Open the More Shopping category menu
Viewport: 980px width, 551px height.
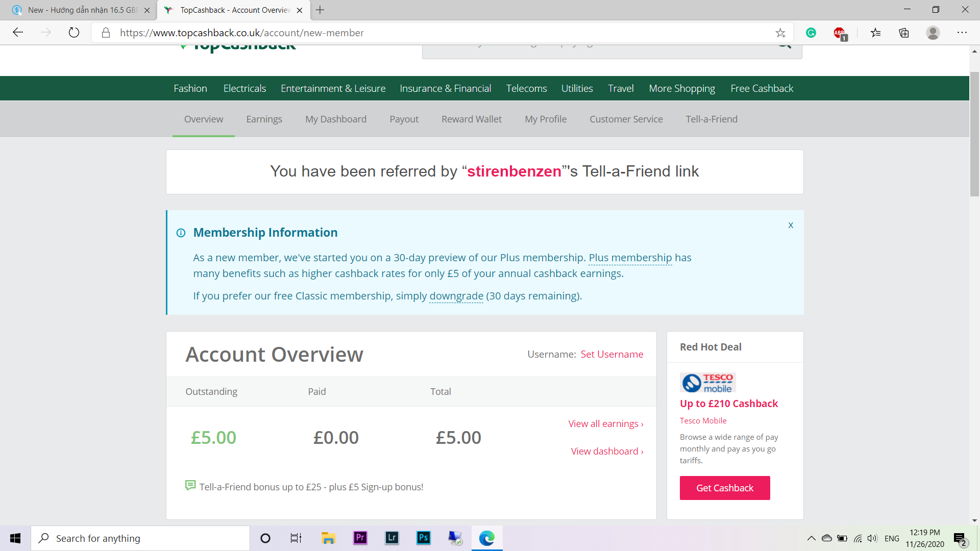tap(682, 88)
